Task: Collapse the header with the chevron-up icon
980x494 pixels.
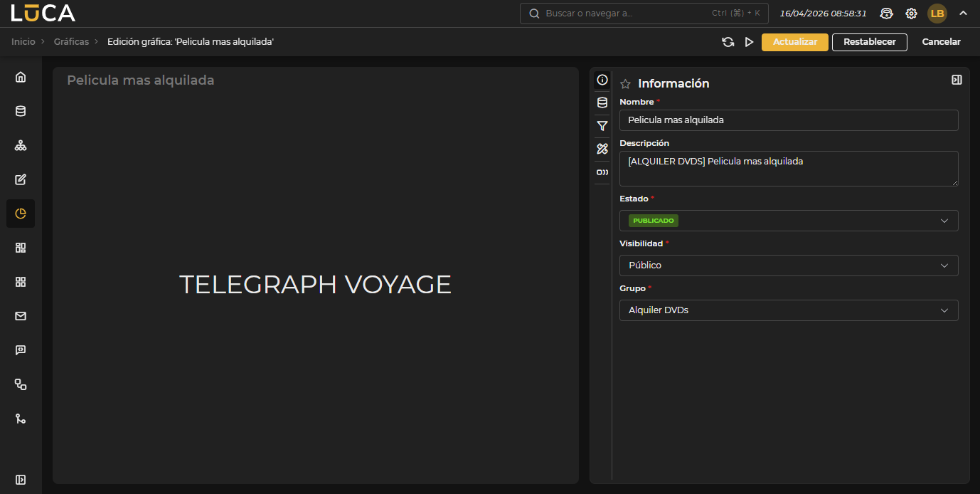Action: (x=963, y=13)
